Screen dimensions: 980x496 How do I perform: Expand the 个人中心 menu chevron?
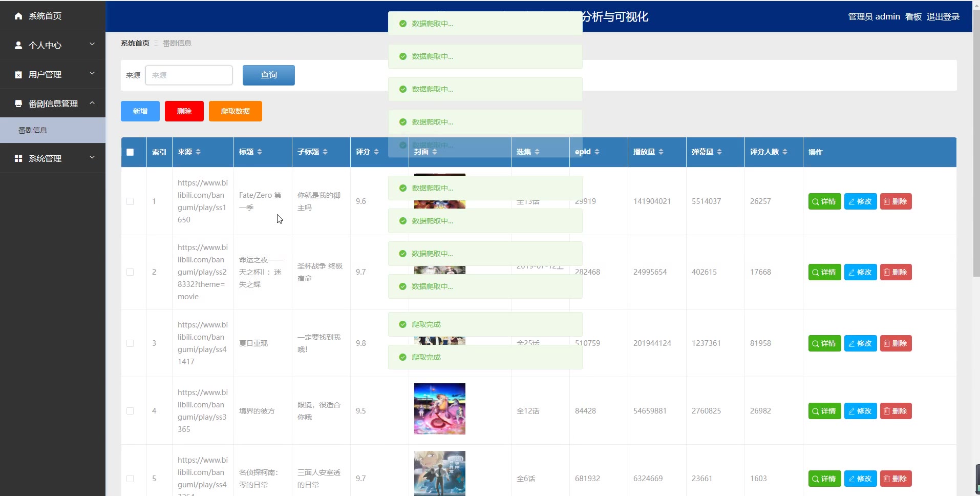coord(92,45)
